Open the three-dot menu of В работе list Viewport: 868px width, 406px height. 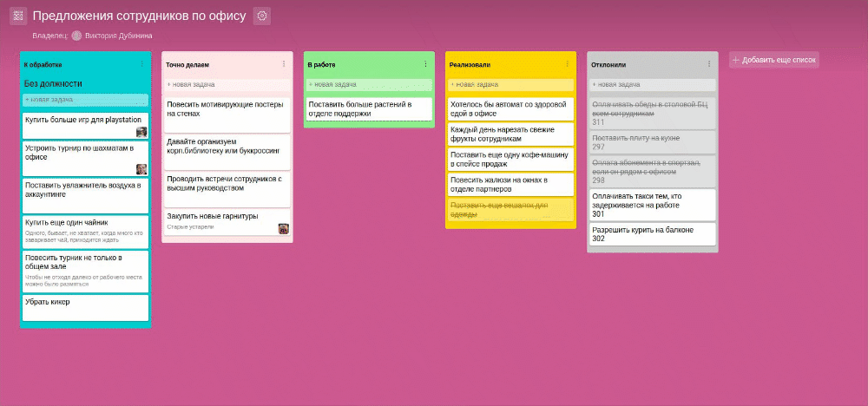point(424,64)
